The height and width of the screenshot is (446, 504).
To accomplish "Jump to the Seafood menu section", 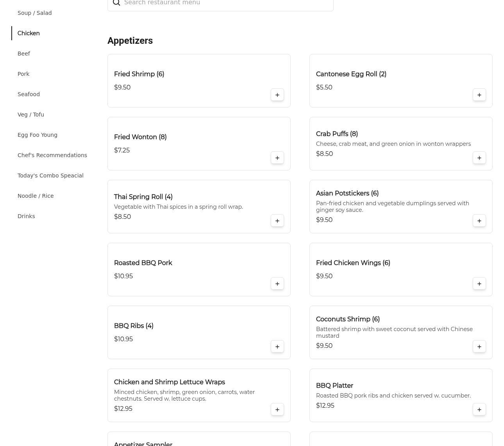I will (x=29, y=94).
